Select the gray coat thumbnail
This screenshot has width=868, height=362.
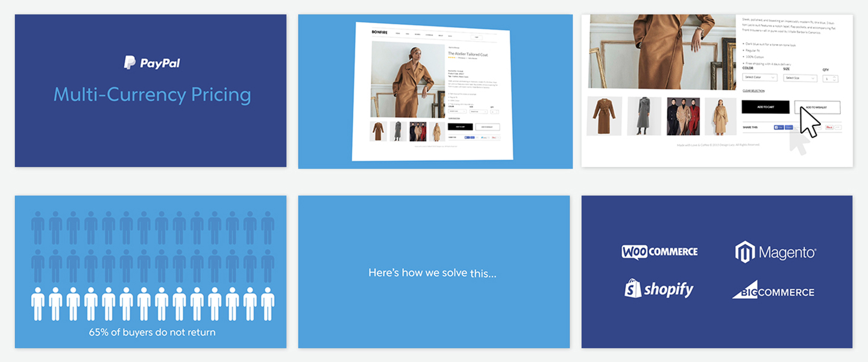(644, 116)
